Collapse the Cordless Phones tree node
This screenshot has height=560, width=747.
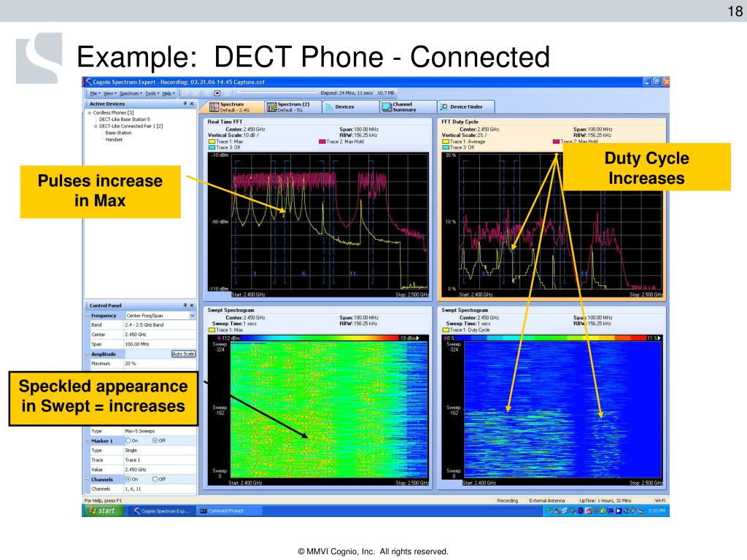(89, 113)
